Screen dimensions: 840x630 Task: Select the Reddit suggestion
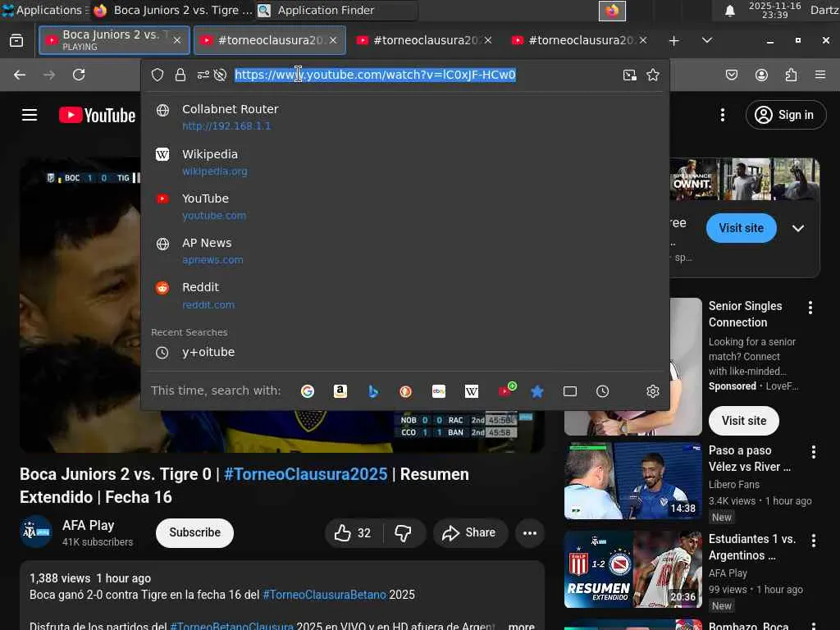405,295
